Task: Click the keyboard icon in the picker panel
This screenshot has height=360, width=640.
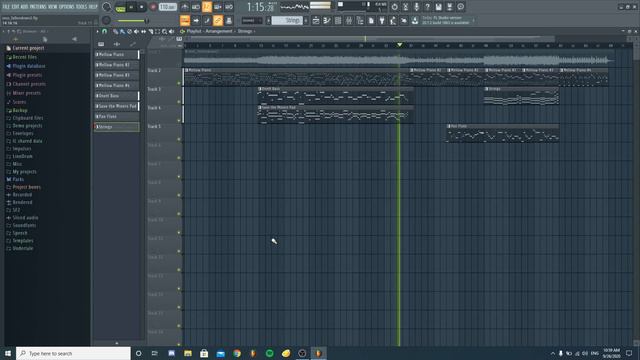Action: (x=101, y=44)
